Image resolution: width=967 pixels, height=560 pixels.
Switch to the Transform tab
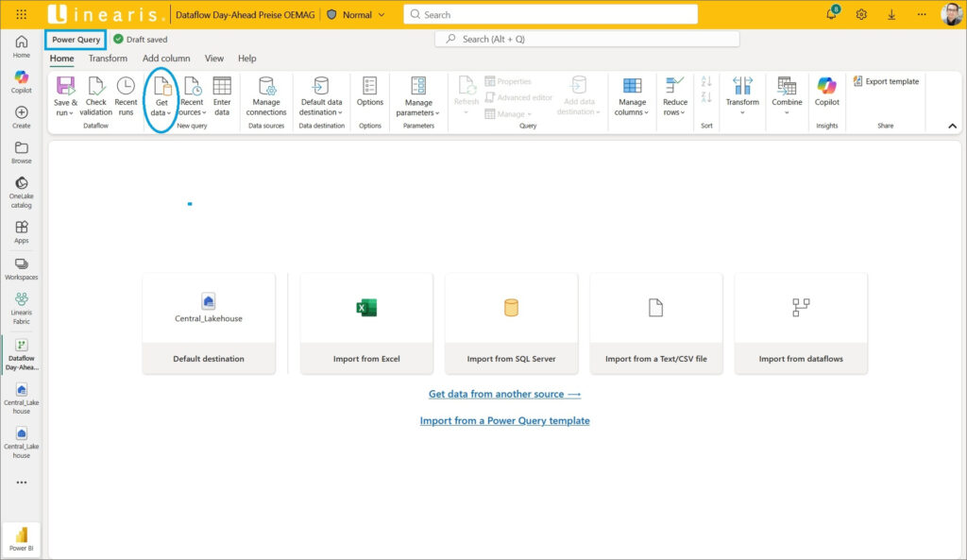click(x=108, y=59)
